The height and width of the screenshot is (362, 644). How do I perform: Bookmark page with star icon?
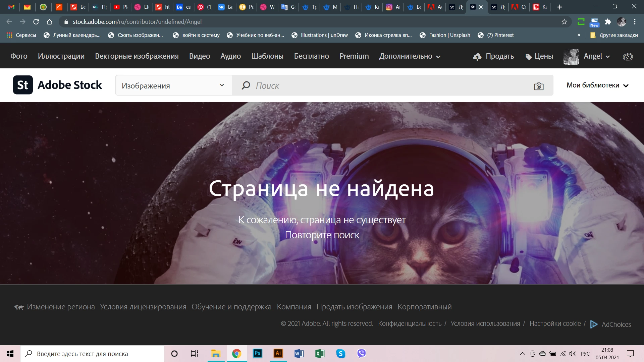tap(564, 22)
